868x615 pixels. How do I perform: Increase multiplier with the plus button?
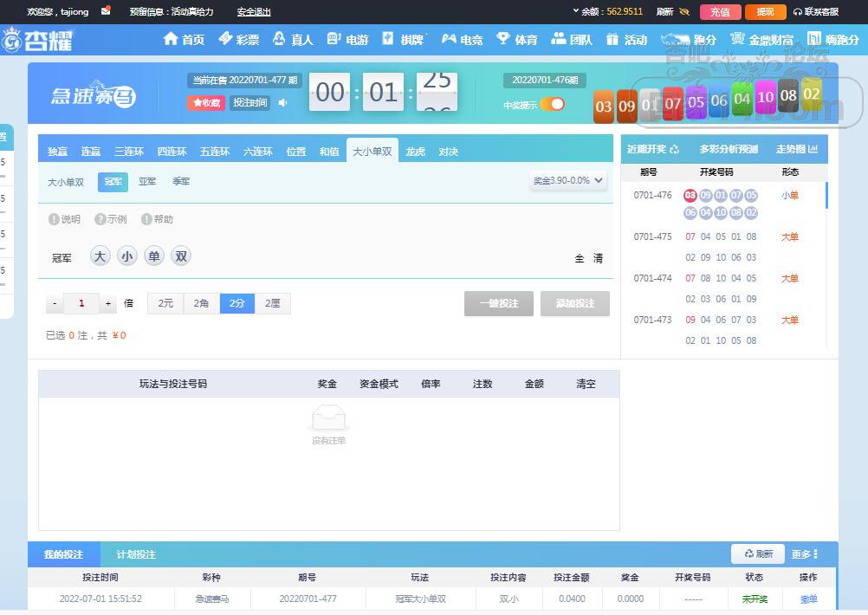click(108, 304)
